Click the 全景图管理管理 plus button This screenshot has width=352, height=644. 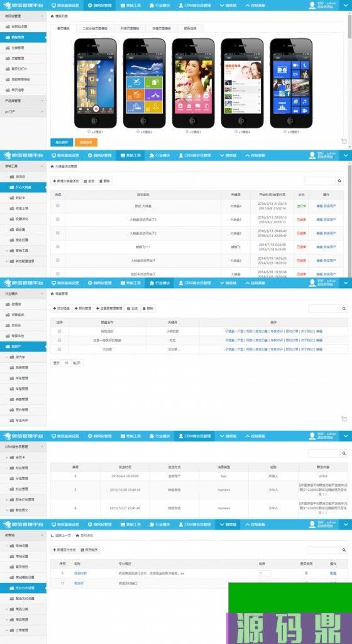click(x=109, y=308)
